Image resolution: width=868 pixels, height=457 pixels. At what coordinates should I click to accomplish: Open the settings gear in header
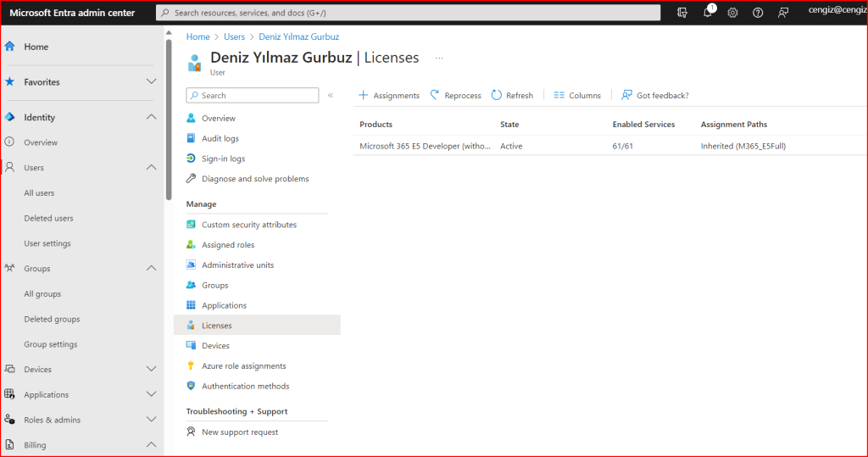[732, 13]
